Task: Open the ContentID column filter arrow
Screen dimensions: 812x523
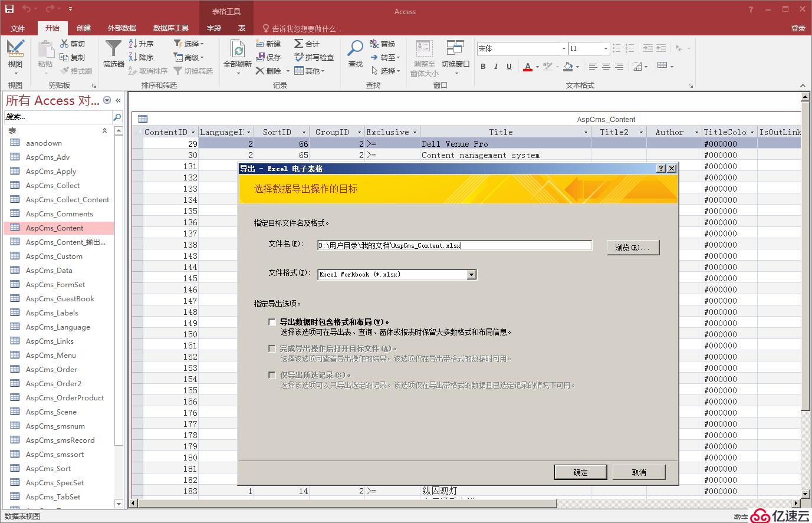Action: pyautogui.click(x=192, y=132)
